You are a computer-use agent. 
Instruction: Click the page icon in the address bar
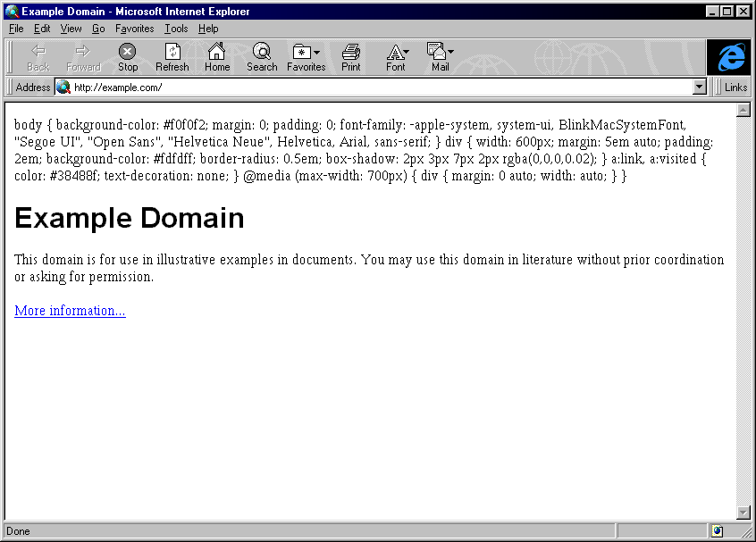click(x=63, y=88)
